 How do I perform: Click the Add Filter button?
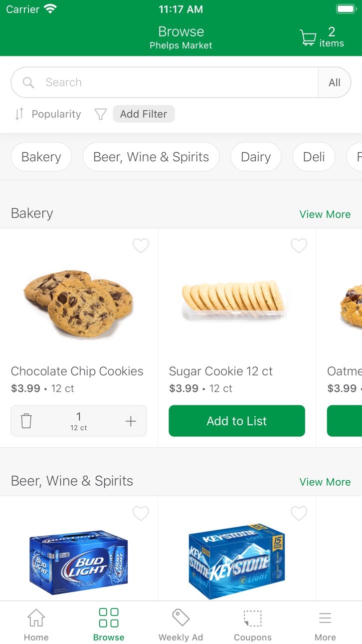click(x=144, y=114)
